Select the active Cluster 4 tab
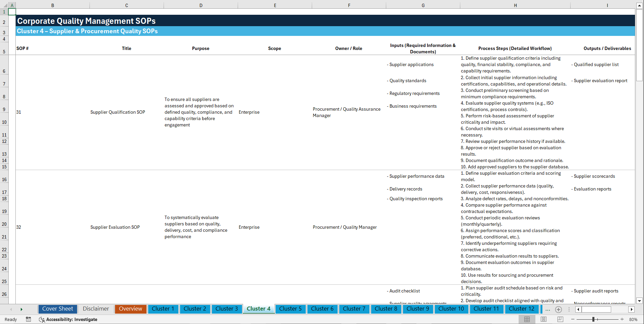 click(258, 309)
